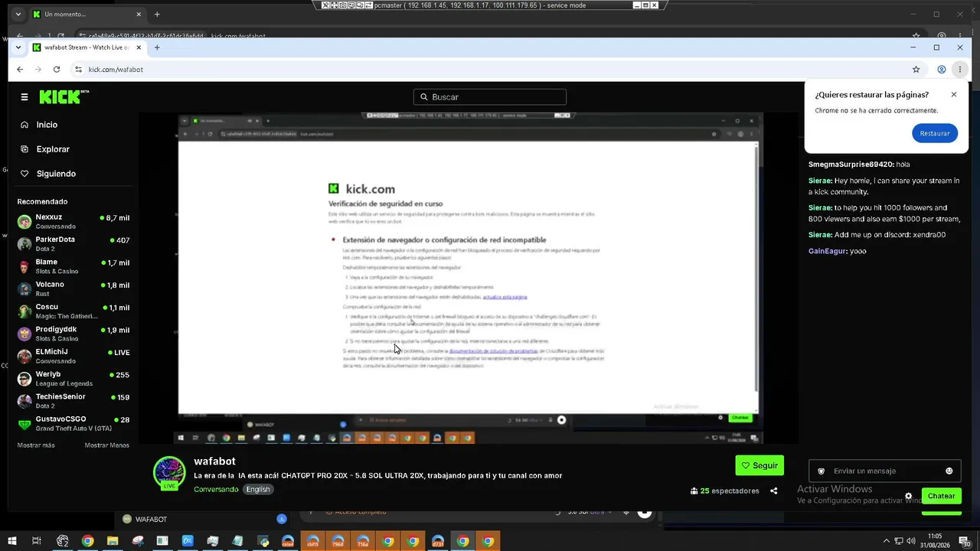Click the share stream icon
980x551 pixels.
773,491
